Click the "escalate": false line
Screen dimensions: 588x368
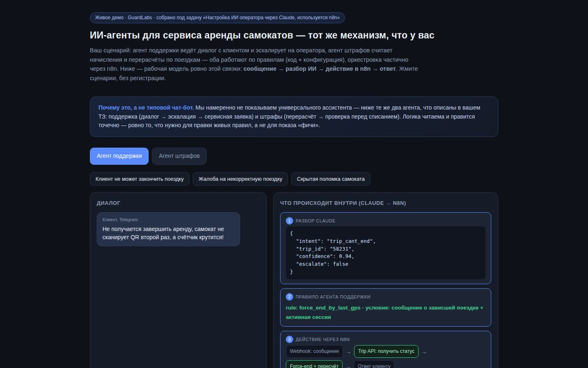(x=322, y=264)
